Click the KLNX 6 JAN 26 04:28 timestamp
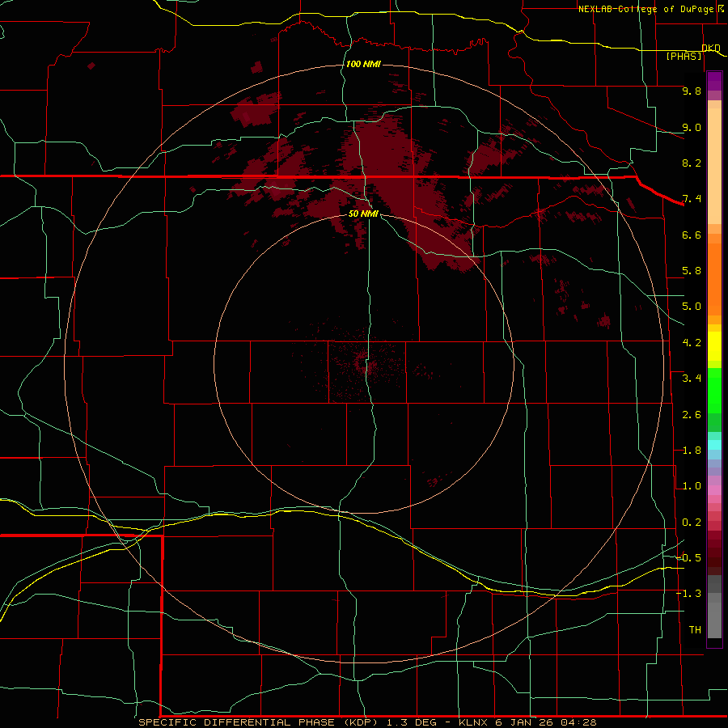 tap(527, 722)
